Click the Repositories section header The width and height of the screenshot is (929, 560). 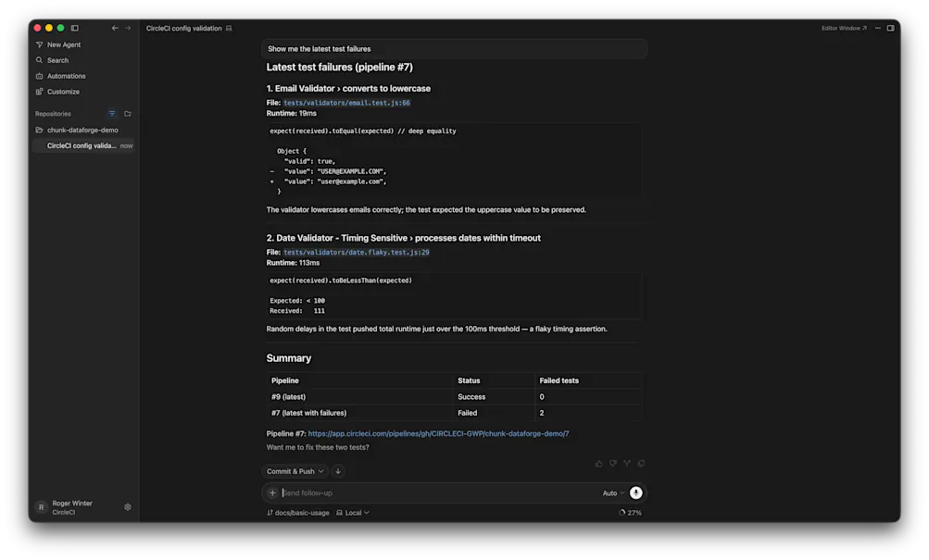(53, 114)
